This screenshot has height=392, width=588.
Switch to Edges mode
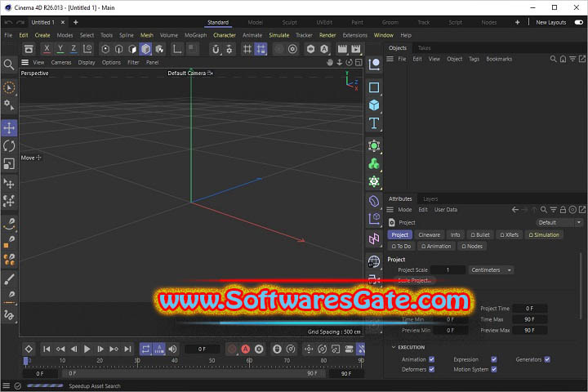coord(119,49)
